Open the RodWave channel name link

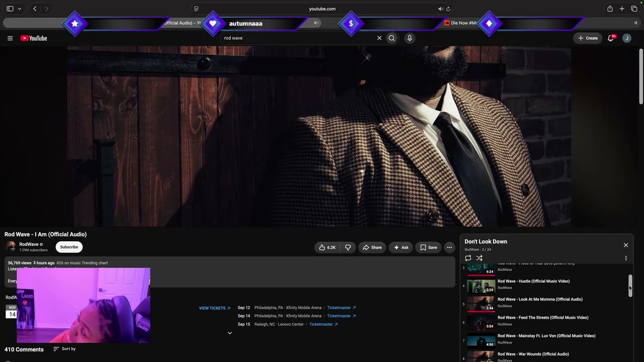[x=29, y=244]
